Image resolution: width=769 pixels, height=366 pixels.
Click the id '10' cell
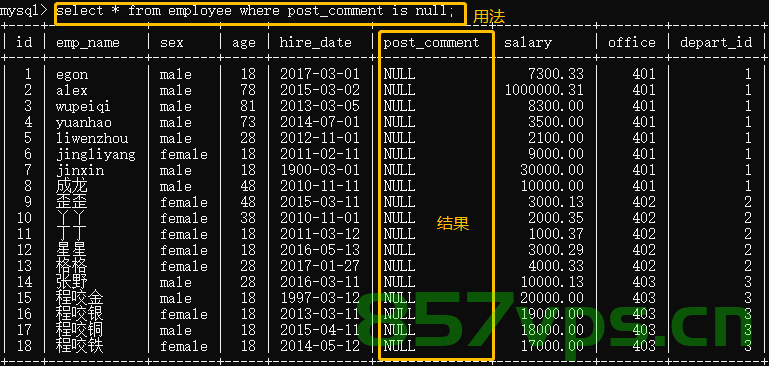24,218
